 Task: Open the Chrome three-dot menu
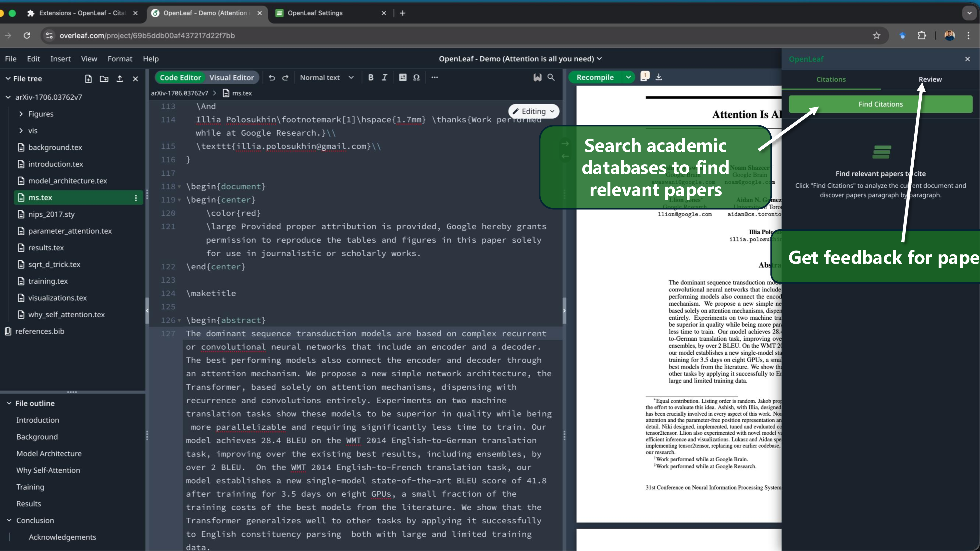[x=968, y=35]
